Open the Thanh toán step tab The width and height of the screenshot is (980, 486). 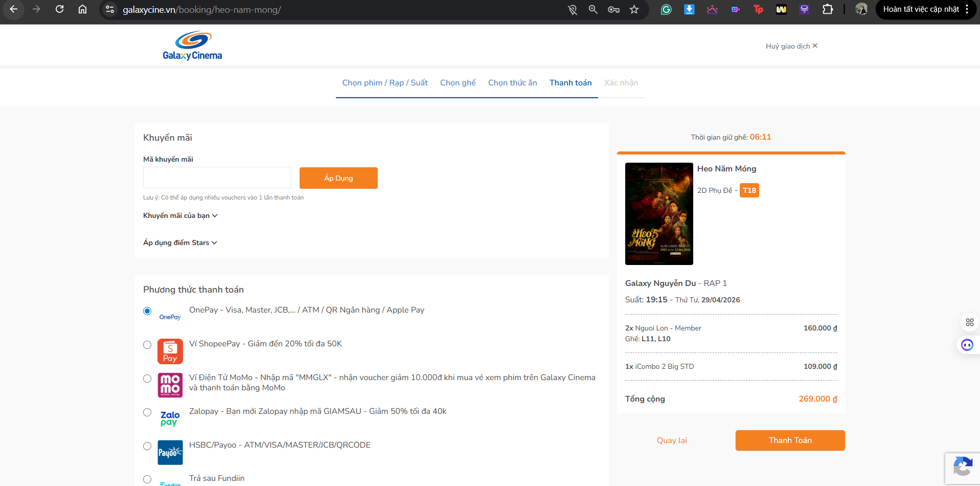coord(571,83)
